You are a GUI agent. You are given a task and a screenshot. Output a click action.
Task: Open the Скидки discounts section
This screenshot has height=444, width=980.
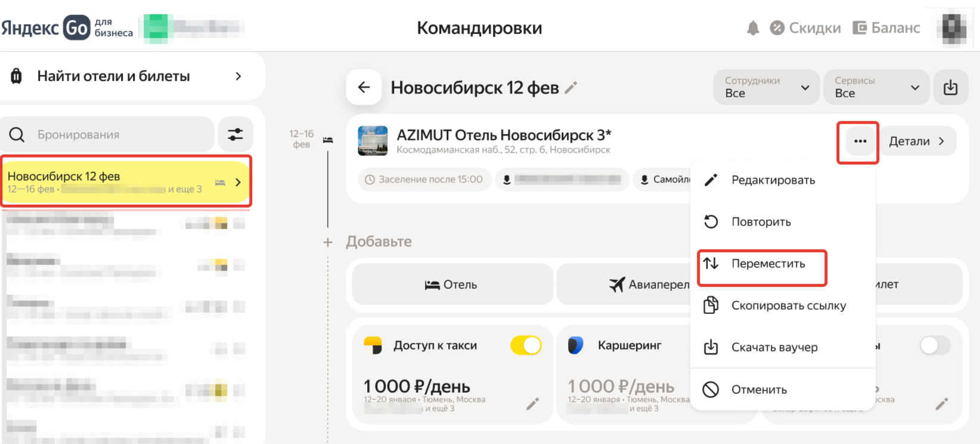805,28
